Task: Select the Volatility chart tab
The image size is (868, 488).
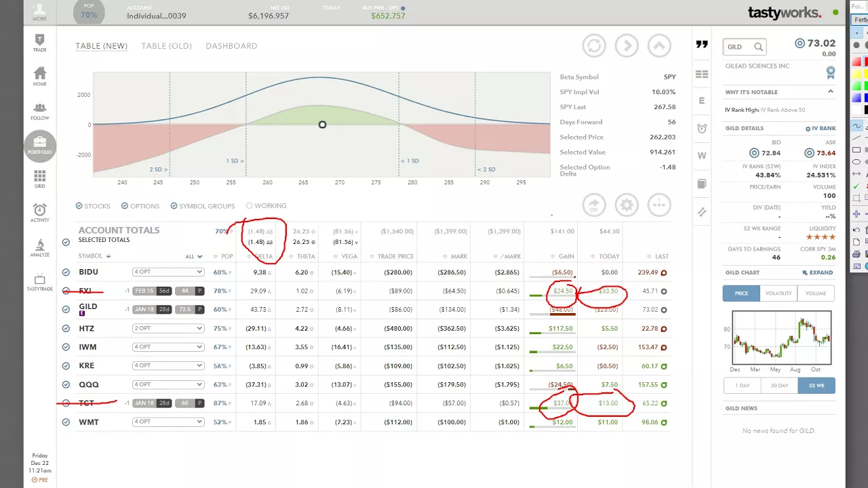Action: (778, 293)
